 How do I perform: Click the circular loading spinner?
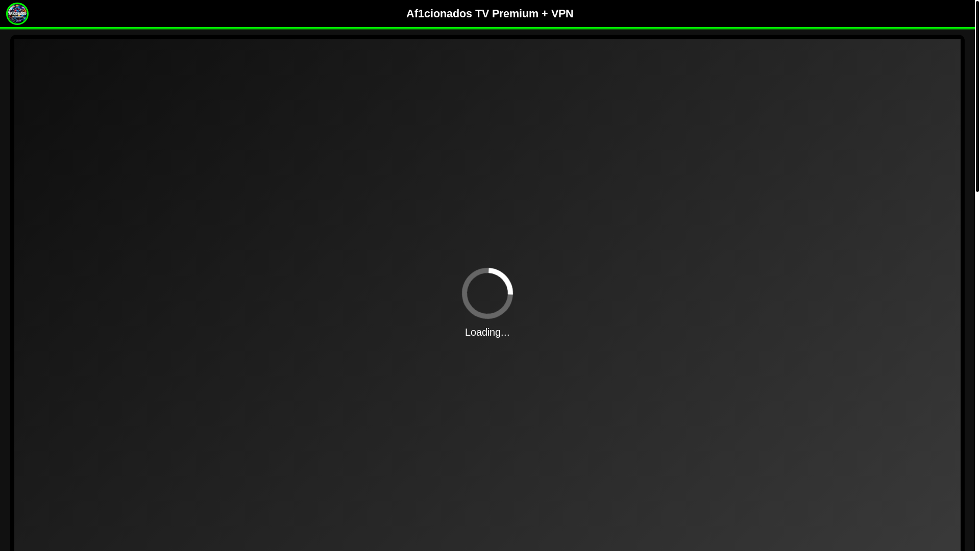click(487, 293)
